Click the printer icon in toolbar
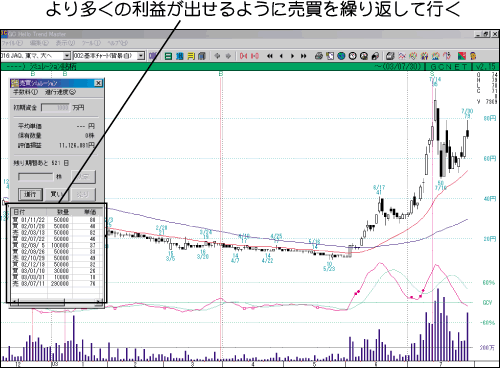This screenshot has height=368, width=500. coord(319,56)
